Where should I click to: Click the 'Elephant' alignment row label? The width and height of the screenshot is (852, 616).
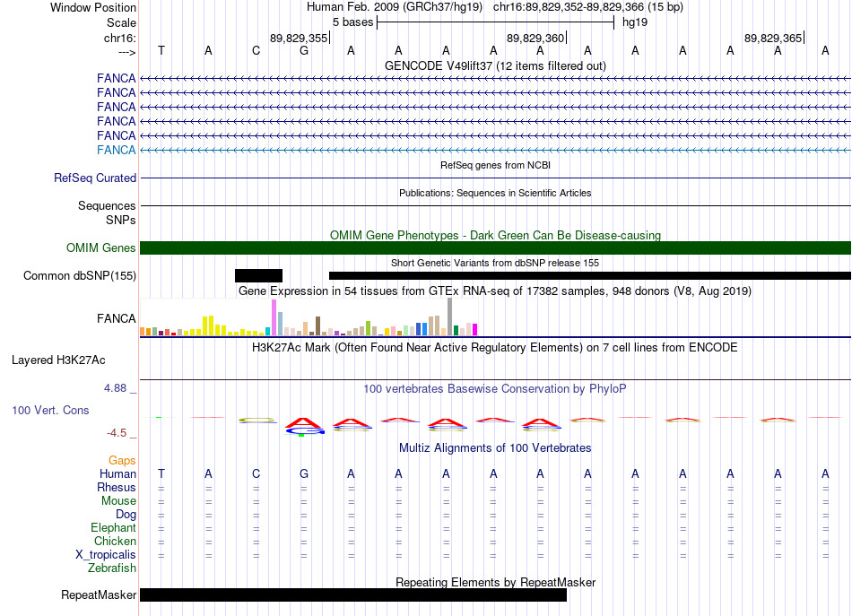pyautogui.click(x=113, y=527)
